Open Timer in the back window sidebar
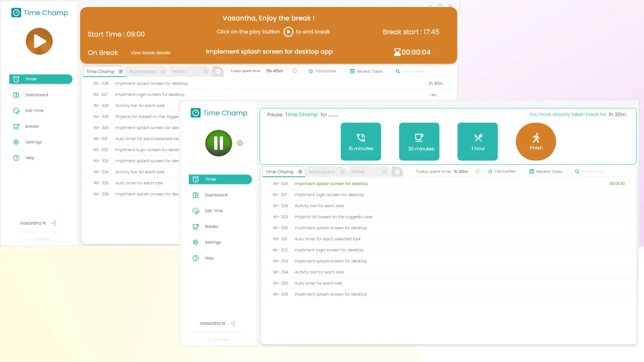This screenshot has width=644, height=362. 41,79
